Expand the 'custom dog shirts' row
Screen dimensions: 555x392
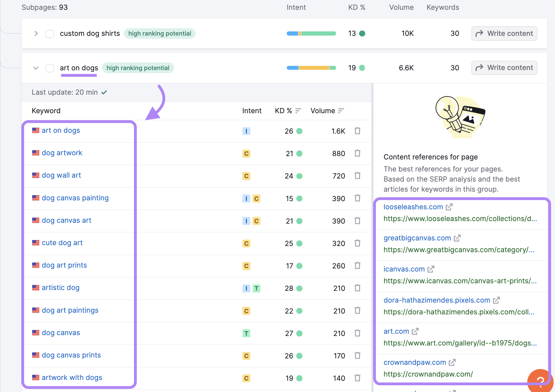pyautogui.click(x=36, y=34)
